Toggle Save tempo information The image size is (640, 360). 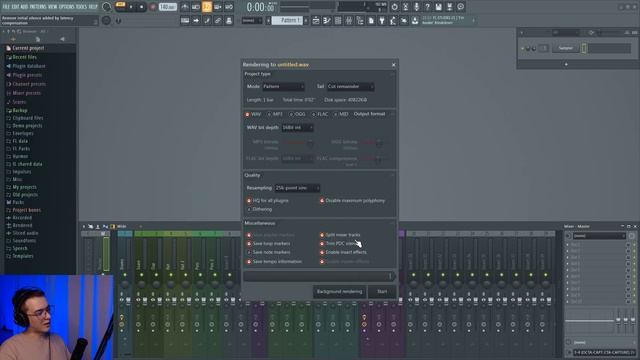point(274,262)
